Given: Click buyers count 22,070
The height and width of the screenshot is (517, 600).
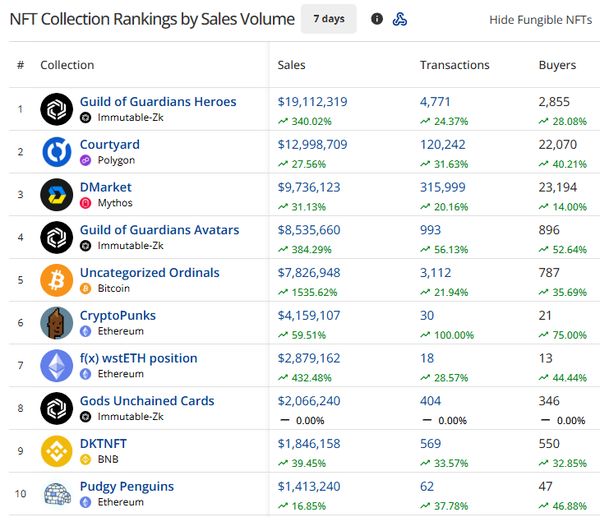Looking at the screenshot, I should click(x=558, y=144).
